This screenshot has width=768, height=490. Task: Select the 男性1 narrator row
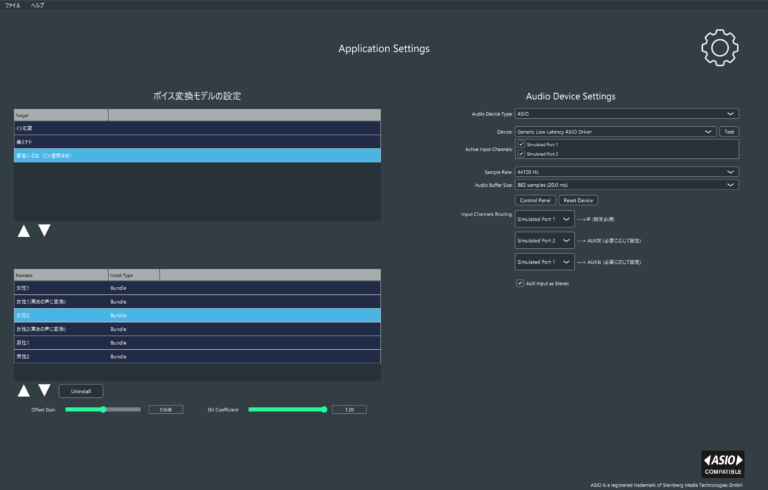coord(196,343)
